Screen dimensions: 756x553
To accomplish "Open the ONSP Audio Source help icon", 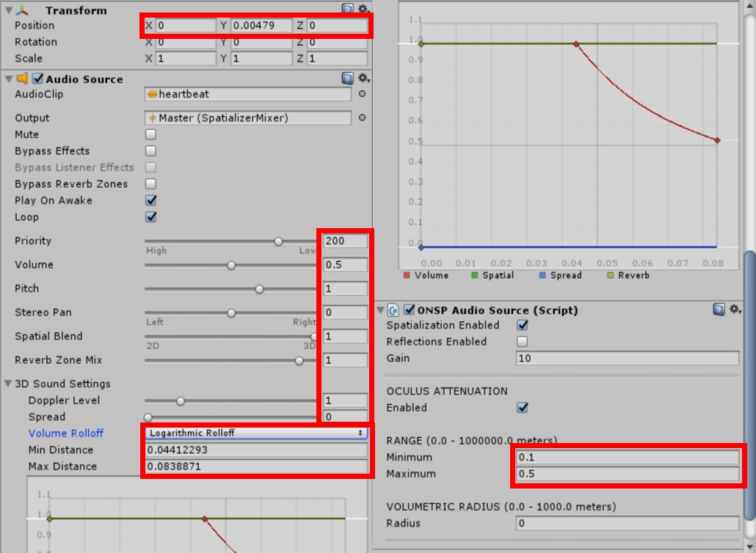I will 719,310.
